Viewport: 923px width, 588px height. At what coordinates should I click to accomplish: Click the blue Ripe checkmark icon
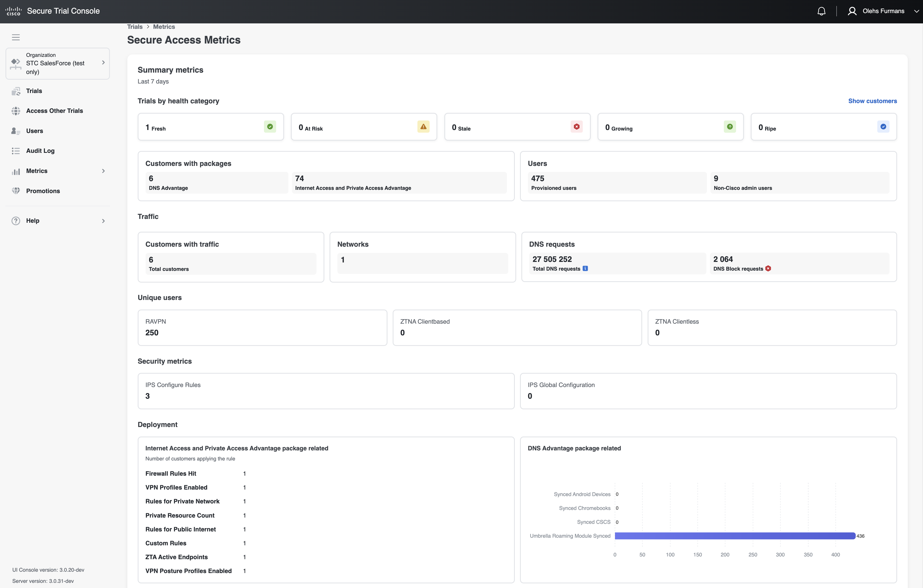point(883,127)
